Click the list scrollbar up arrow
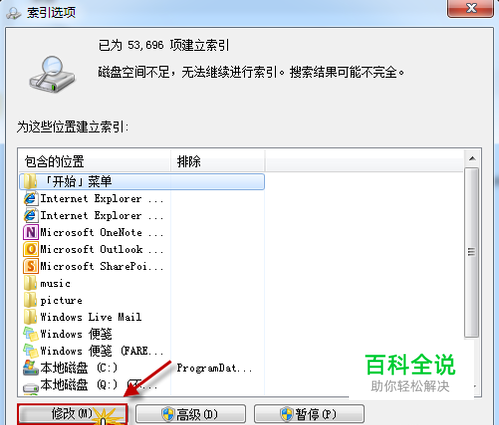 coord(472,159)
